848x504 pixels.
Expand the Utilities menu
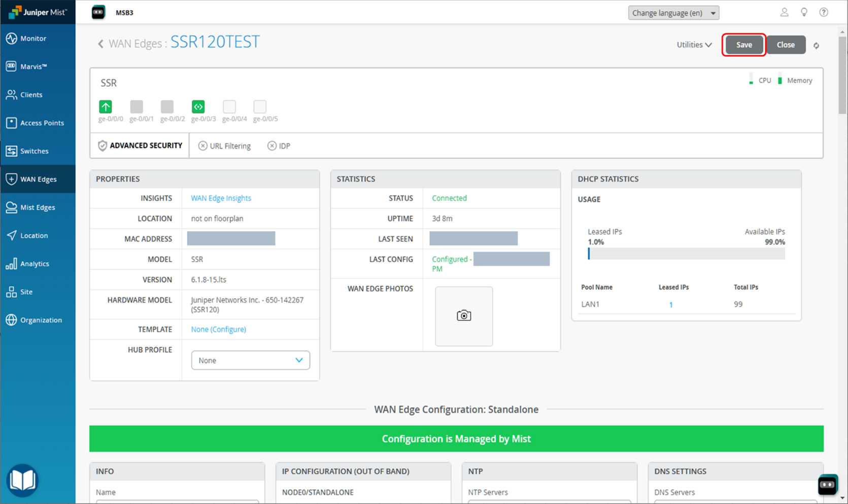coord(694,45)
